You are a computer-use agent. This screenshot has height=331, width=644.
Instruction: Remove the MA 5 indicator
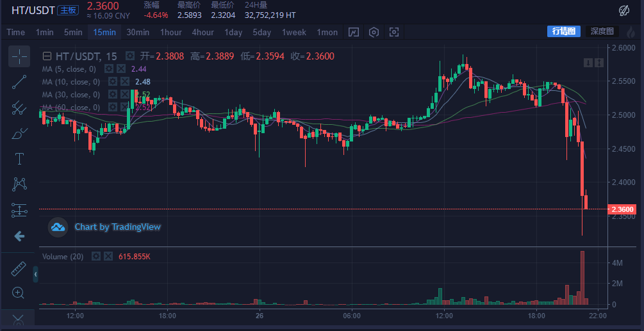(120, 69)
